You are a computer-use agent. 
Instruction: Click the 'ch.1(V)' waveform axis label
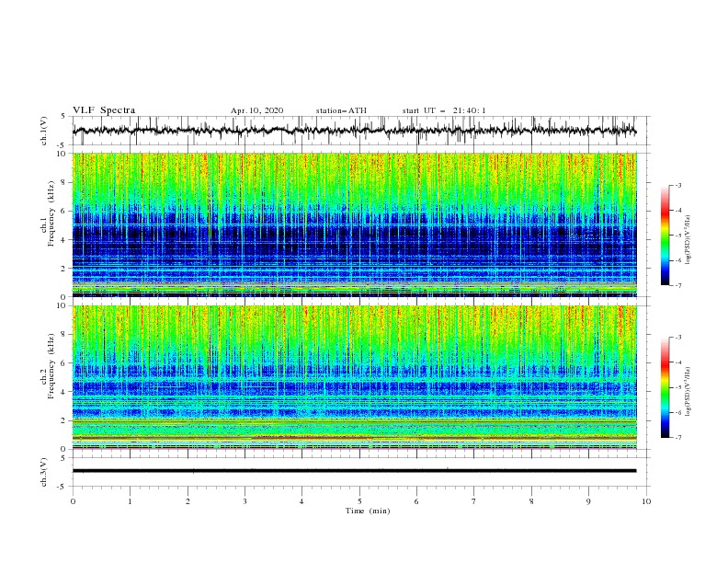pos(44,131)
